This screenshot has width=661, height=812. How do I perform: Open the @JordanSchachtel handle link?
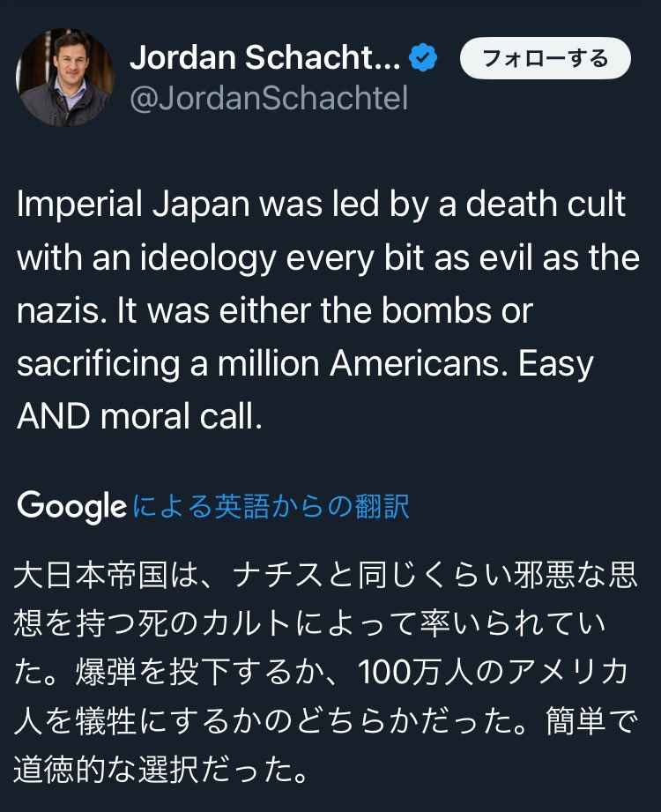(x=268, y=98)
